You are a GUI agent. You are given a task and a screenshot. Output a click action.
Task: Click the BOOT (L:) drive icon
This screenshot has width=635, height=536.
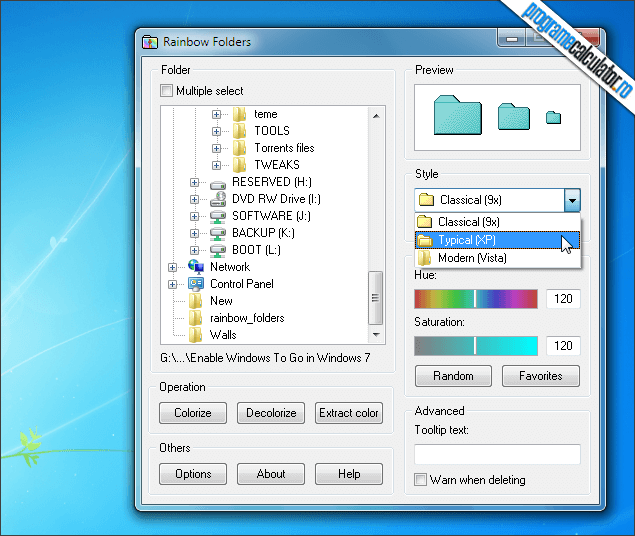click(218, 250)
